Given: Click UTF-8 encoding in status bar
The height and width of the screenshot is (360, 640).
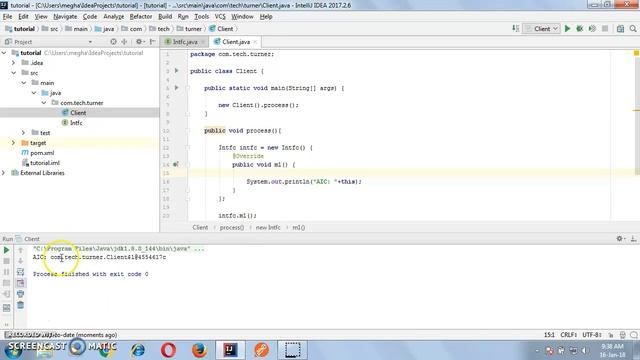Looking at the screenshot, I should click(592, 335).
